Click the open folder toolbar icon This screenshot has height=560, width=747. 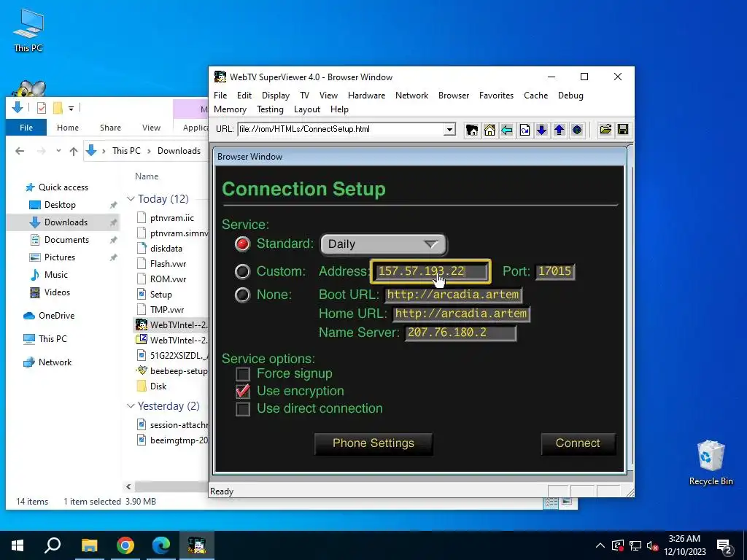pos(605,130)
